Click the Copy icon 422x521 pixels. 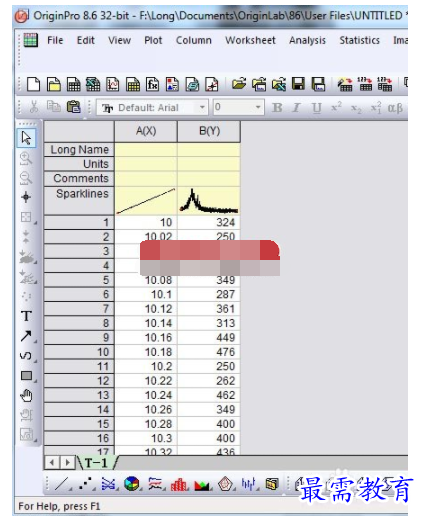pos(53,106)
